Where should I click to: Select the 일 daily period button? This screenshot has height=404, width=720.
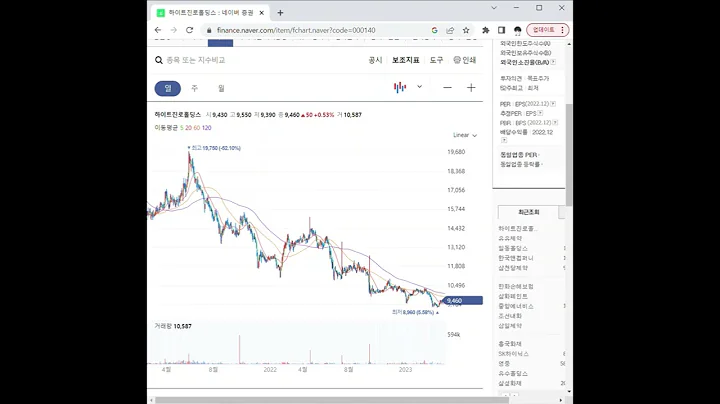(168, 88)
